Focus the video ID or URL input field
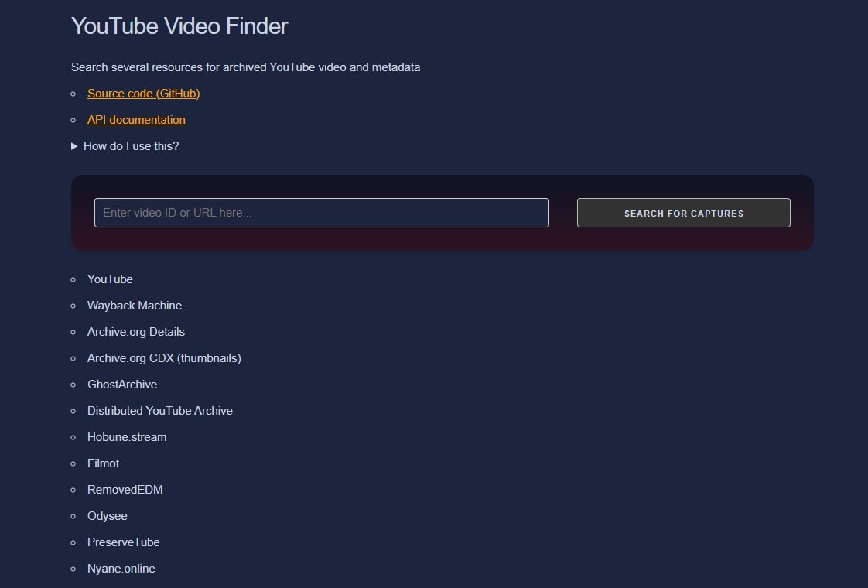The width and height of the screenshot is (868, 588). coord(322,213)
